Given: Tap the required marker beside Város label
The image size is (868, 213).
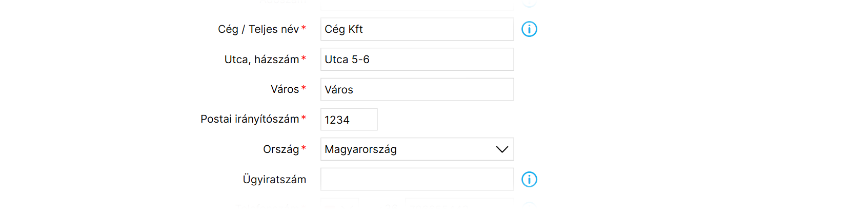Looking at the screenshot, I should pyautogui.click(x=304, y=88).
